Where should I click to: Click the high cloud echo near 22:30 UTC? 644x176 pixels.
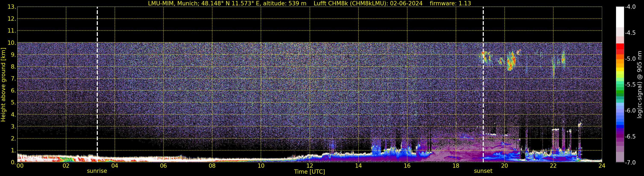[563, 59]
